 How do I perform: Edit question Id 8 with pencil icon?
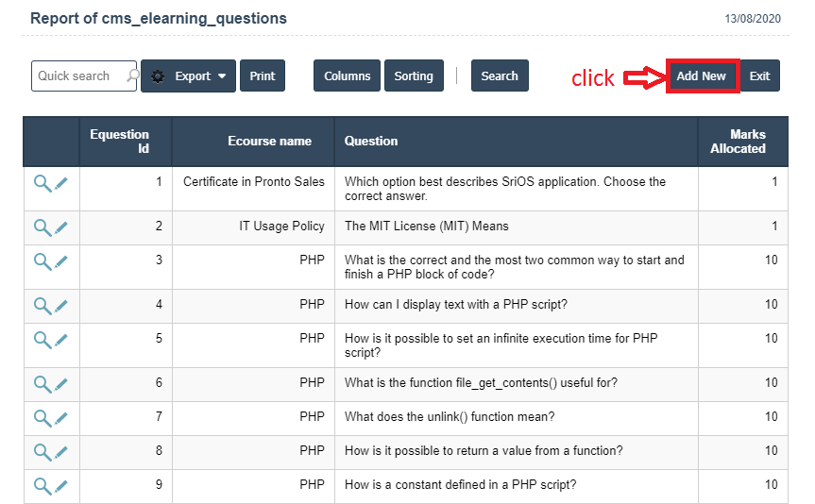[61, 452]
